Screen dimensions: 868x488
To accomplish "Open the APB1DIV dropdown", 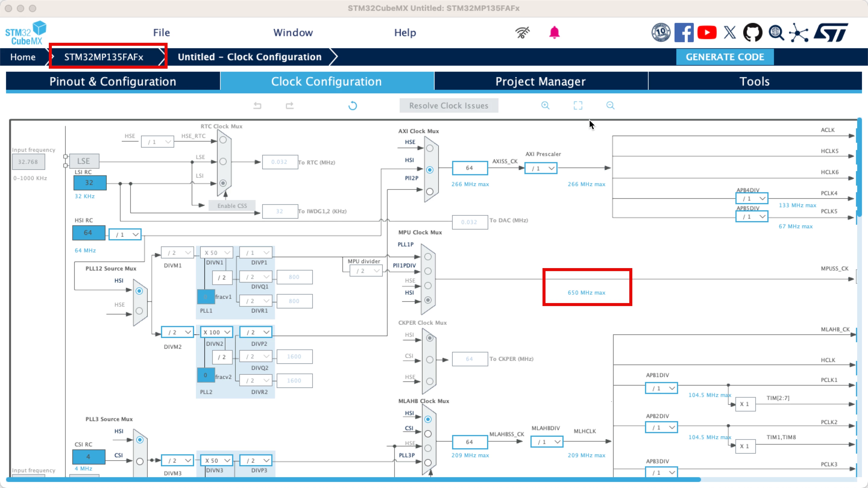I will [x=662, y=388].
